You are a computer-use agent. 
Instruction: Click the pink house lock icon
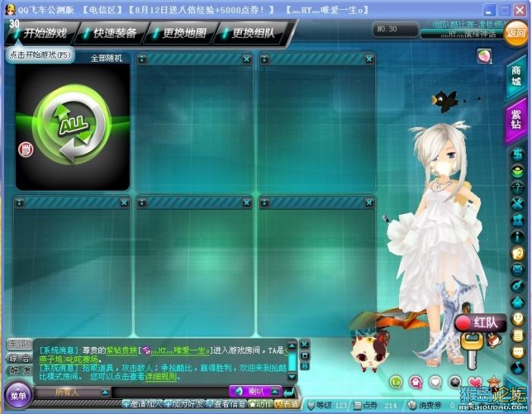tap(416, 382)
